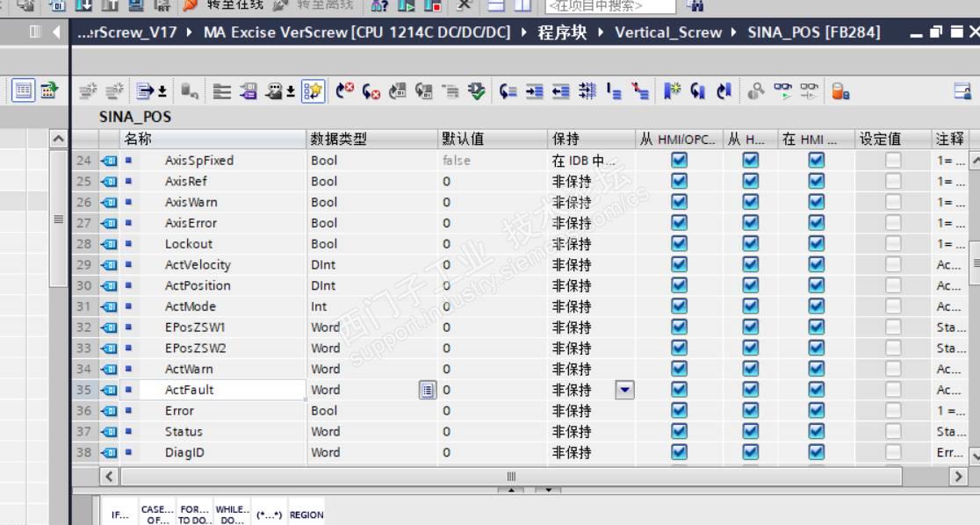Toggle setpoint checkbox for EPosZSW1 row

click(x=893, y=327)
